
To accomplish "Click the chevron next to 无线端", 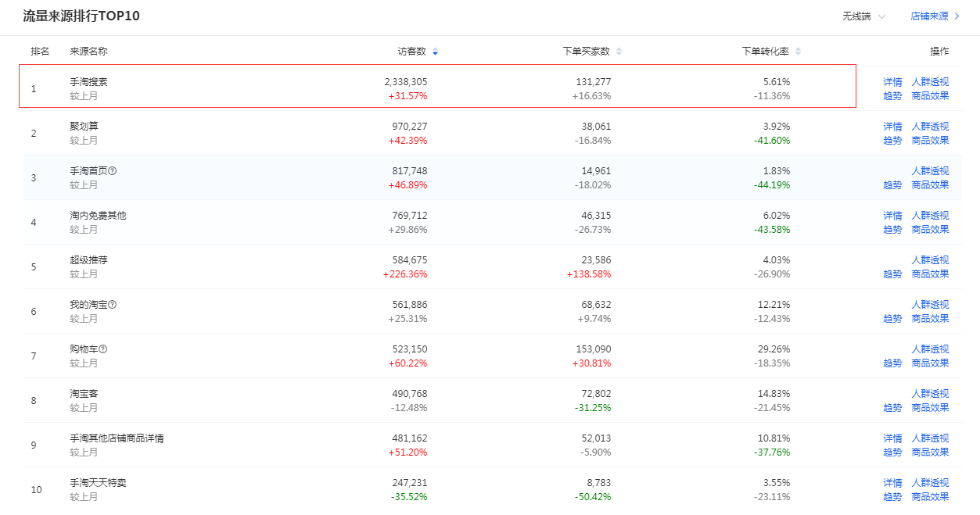I will pyautogui.click(x=881, y=16).
